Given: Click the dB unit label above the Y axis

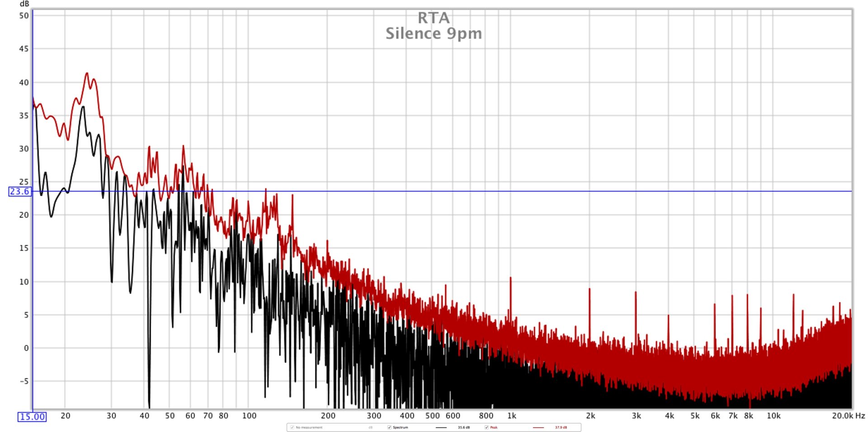Looking at the screenshot, I should coord(24,4).
